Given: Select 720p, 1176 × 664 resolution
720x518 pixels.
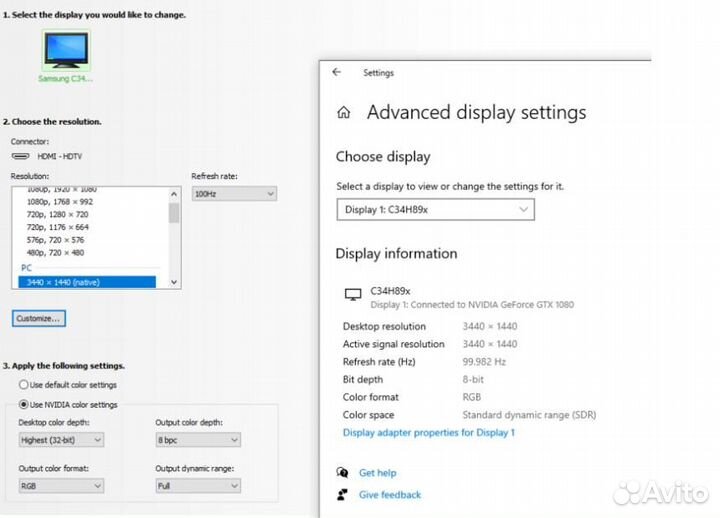Looking at the screenshot, I should tap(57, 227).
